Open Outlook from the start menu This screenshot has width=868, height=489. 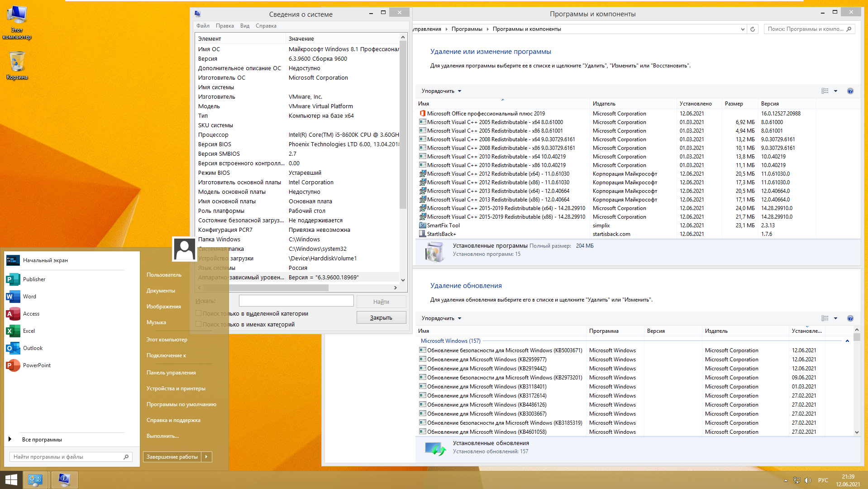coord(33,348)
